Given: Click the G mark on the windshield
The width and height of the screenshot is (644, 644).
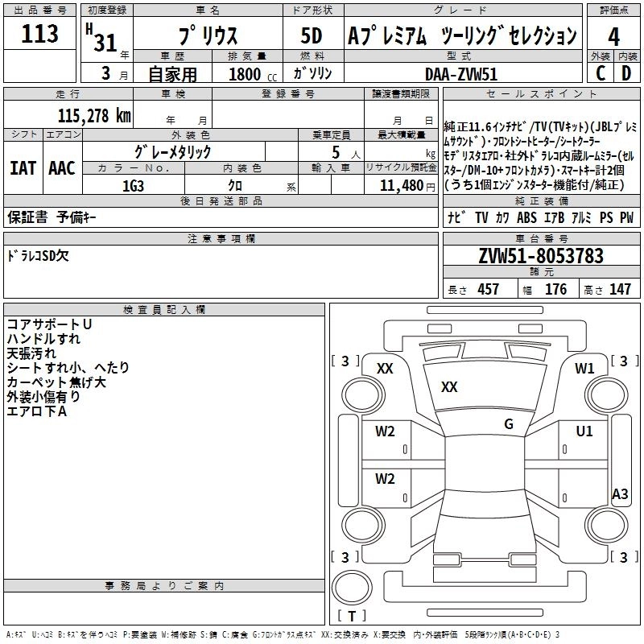Looking at the screenshot, I should [509, 423].
